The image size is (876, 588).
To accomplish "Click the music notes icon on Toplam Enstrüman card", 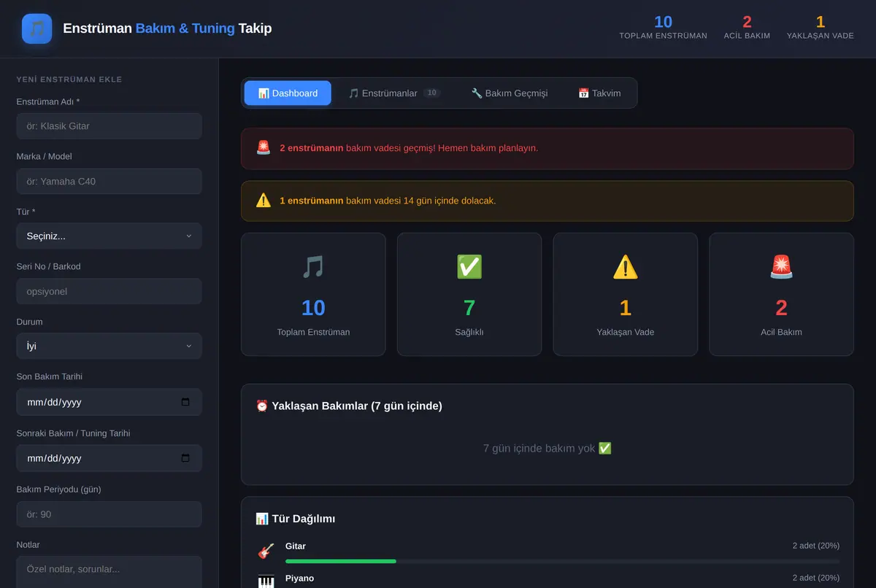I will click(313, 267).
